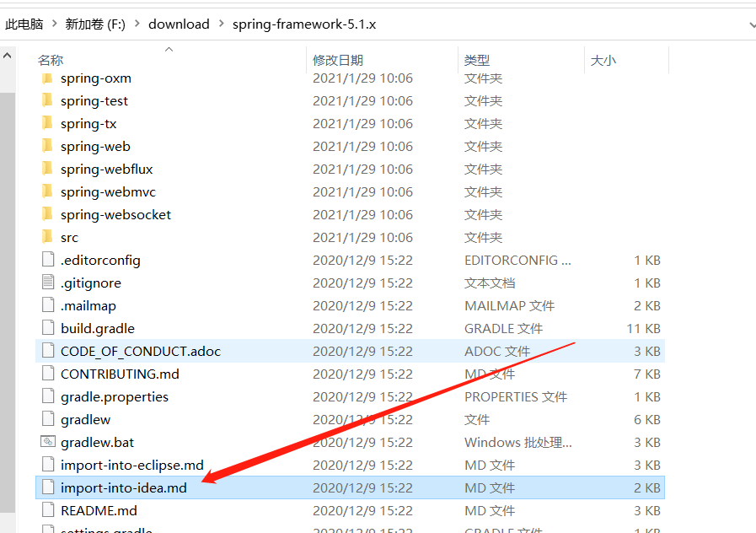Click the 6 KB size of gradlew
756x533 pixels.
point(647,420)
